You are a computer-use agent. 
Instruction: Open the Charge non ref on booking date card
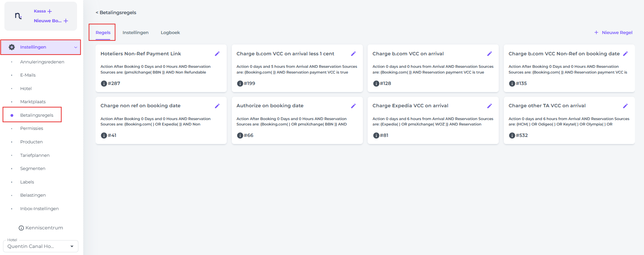140,106
